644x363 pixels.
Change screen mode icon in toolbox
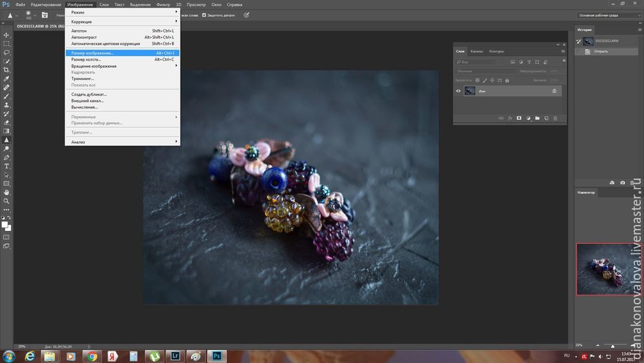[x=6, y=246]
